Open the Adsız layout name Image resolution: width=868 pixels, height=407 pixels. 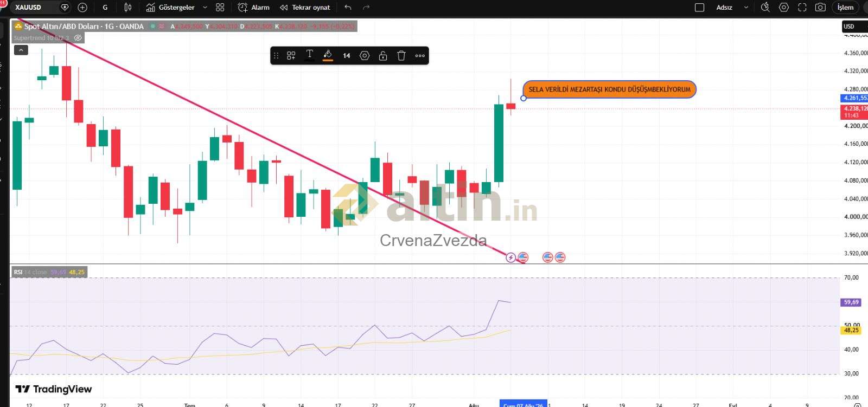[724, 8]
